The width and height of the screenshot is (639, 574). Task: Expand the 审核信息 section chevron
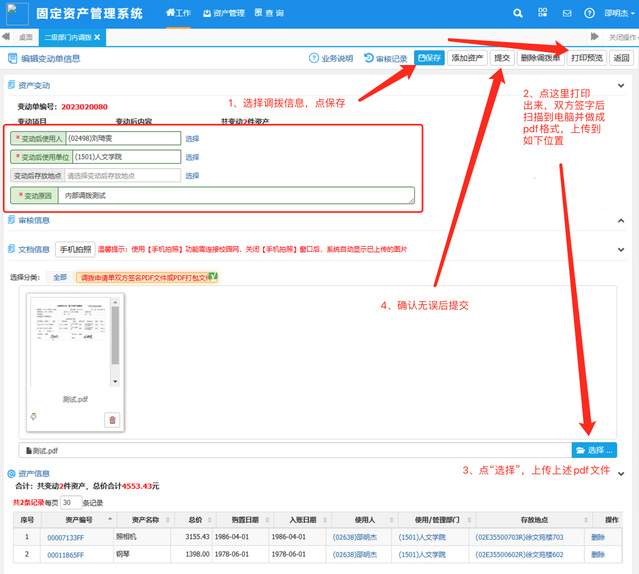621,220
